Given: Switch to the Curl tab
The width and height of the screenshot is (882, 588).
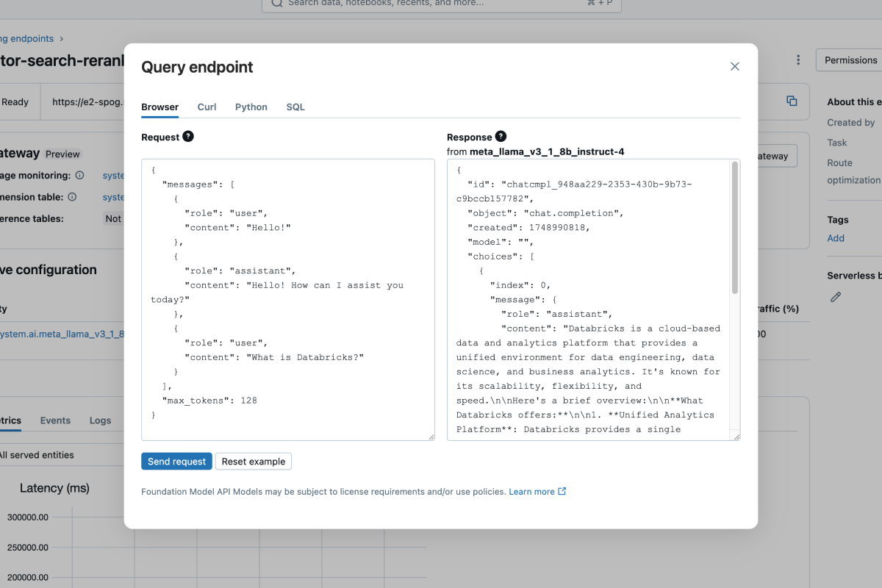Looking at the screenshot, I should point(207,107).
